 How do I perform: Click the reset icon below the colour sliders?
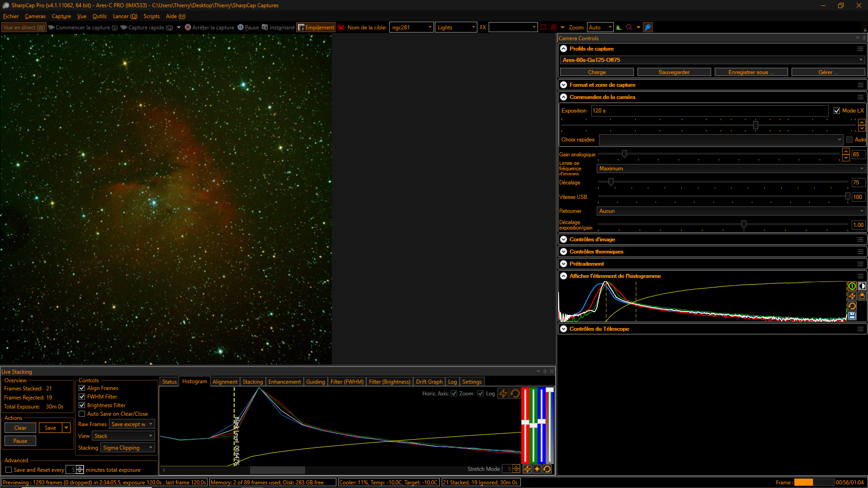[x=547, y=469]
